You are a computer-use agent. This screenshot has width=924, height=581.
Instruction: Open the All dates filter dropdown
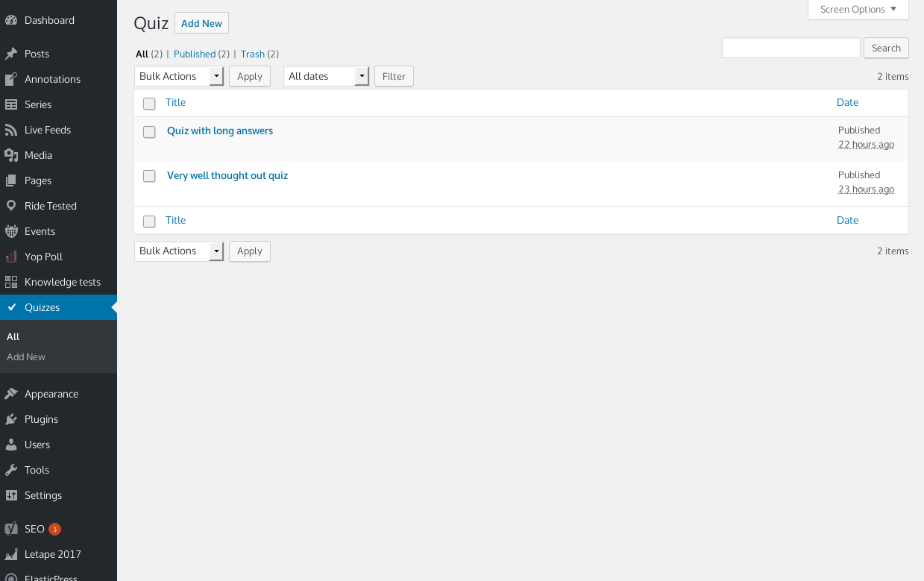click(326, 76)
